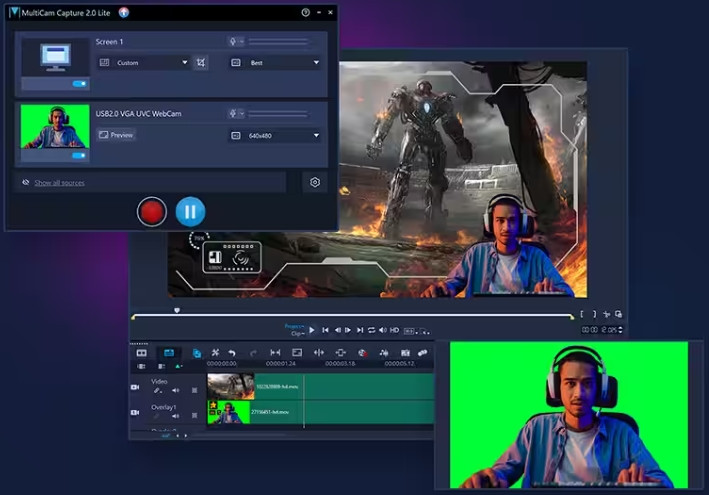Adjust the Screen 1 audio level slider
709x495 pixels.
click(278, 42)
